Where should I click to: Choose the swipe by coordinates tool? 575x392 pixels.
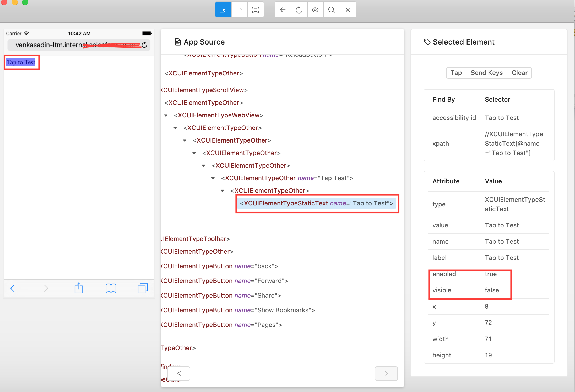pos(239,10)
